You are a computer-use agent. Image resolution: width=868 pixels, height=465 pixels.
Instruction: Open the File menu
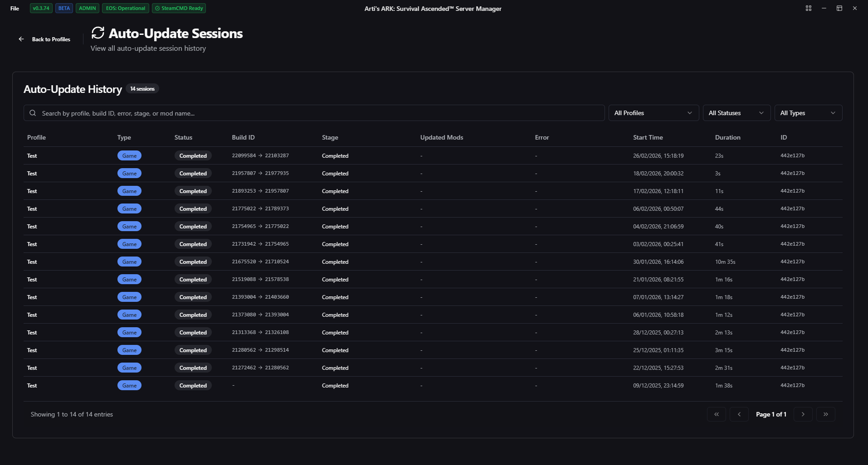[x=15, y=8]
